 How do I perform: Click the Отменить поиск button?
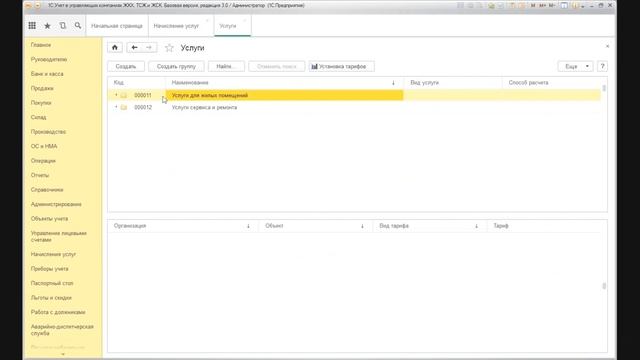[276, 67]
